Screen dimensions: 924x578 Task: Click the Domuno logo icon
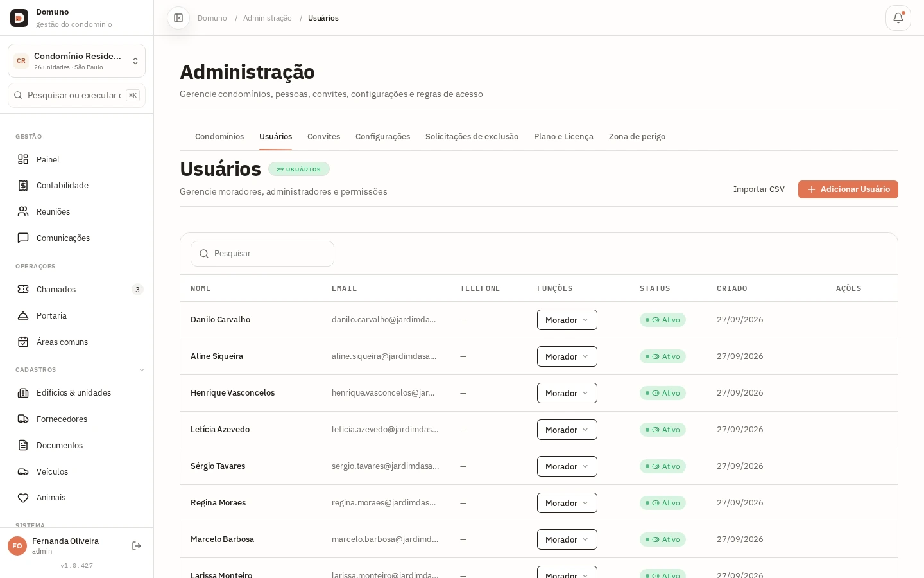[19, 18]
